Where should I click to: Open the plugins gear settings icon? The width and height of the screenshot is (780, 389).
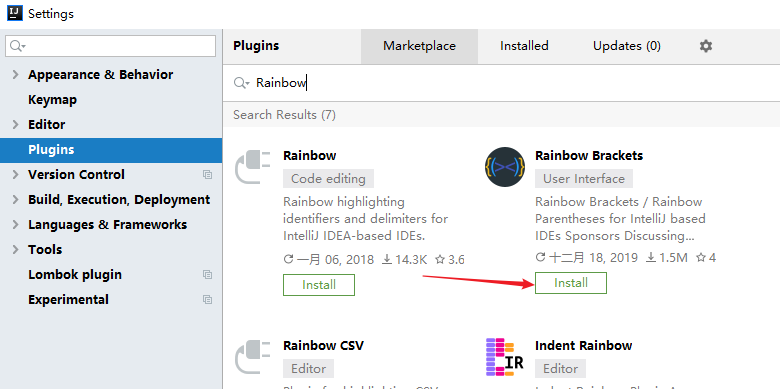click(705, 46)
